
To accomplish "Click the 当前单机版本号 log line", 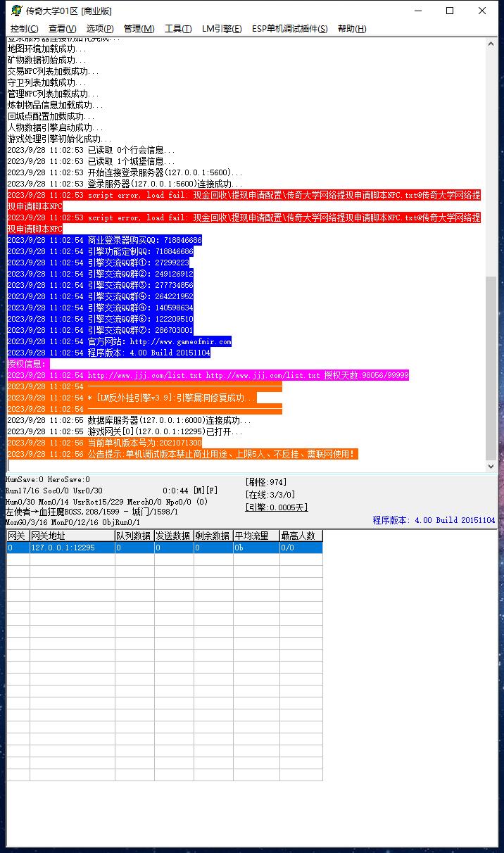I will click(x=104, y=443).
